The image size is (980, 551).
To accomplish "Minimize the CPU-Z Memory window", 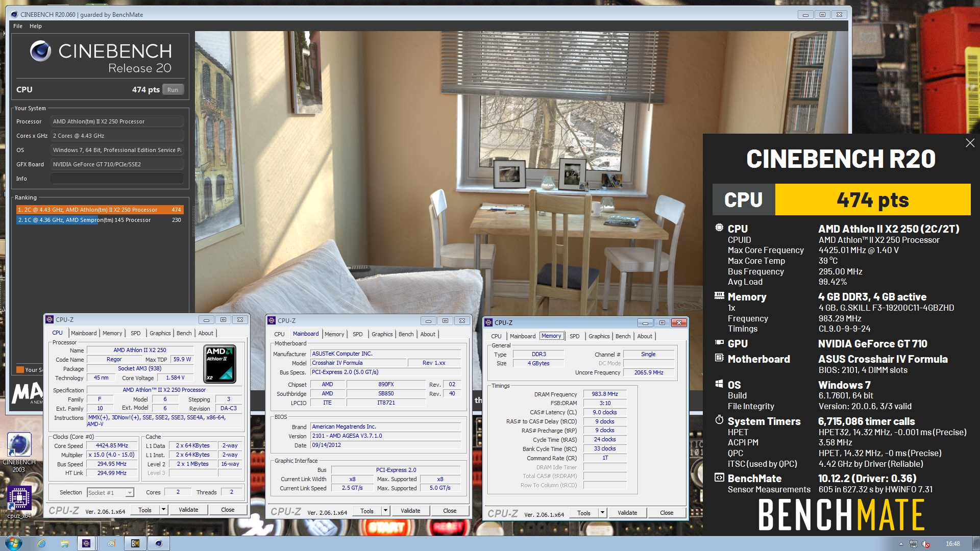I will [645, 322].
